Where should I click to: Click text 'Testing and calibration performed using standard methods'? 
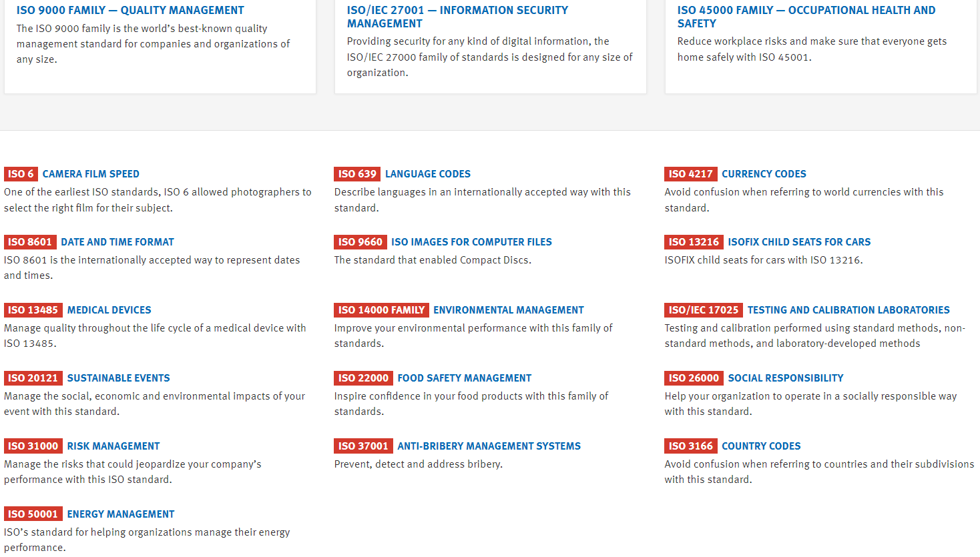tap(802, 328)
